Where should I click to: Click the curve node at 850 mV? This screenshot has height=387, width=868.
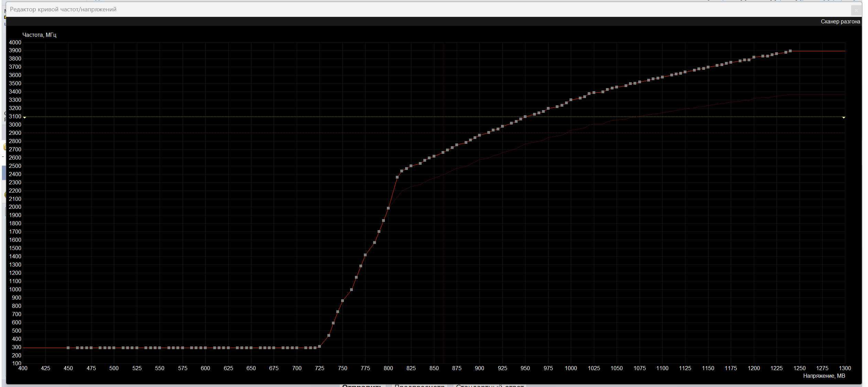434,156
